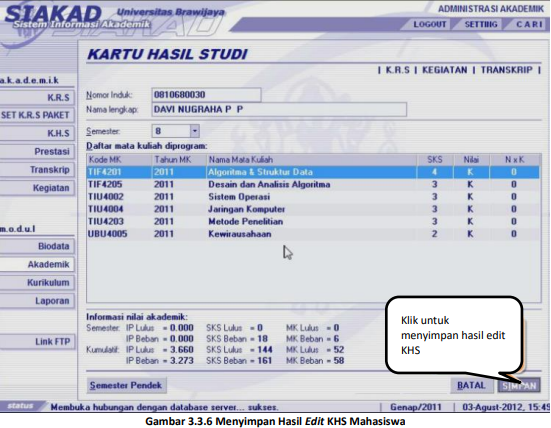
Task: Open the Kurikulum module
Action: point(37,283)
